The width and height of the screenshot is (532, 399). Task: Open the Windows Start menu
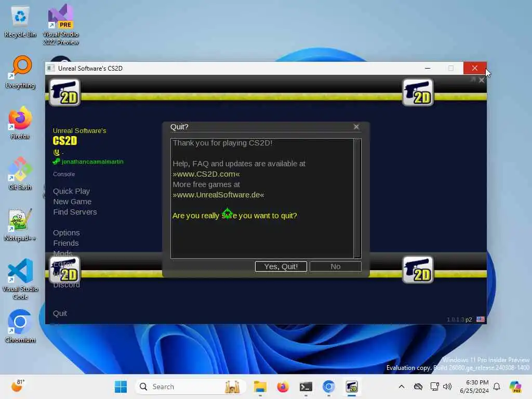[121, 387]
